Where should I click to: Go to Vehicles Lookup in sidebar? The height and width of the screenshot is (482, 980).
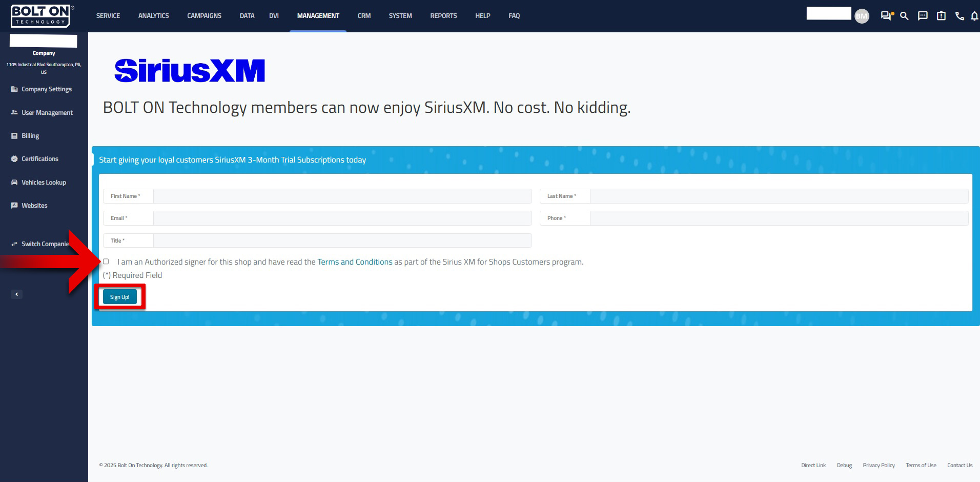pos(44,183)
